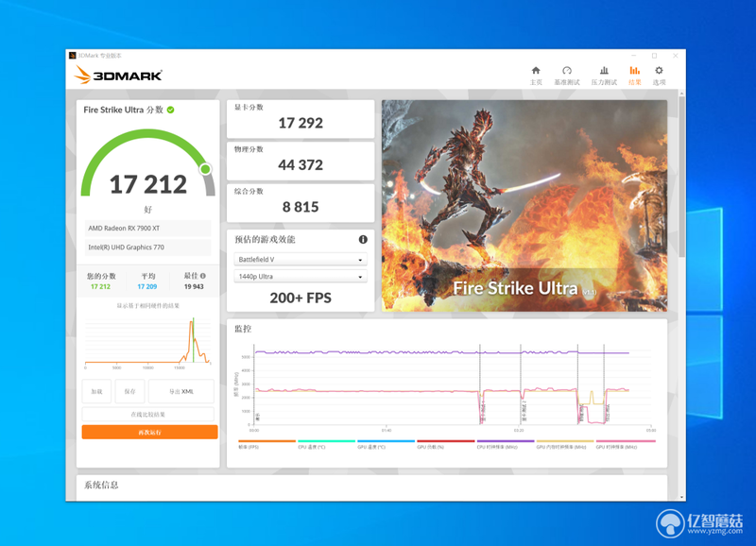756x546 pixels.
Task: Click the 综合分数 8 815 card
Action: point(301,203)
